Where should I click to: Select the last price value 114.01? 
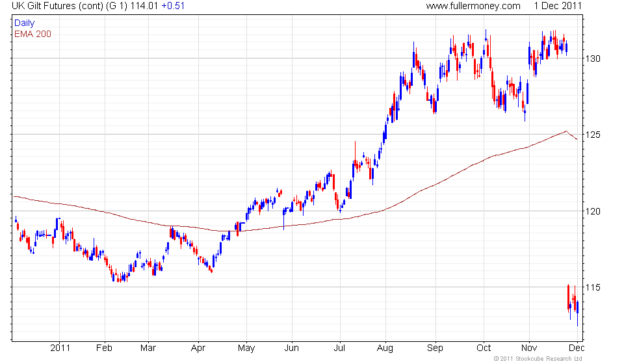coord(144,6)
